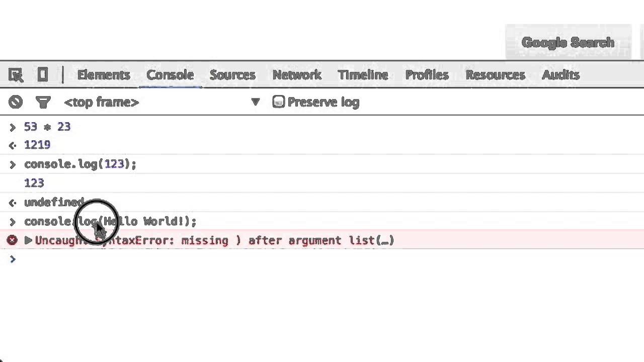The image size is (644, 362).
Task: Switch to the Elements tab
Action: coord(103,75)
